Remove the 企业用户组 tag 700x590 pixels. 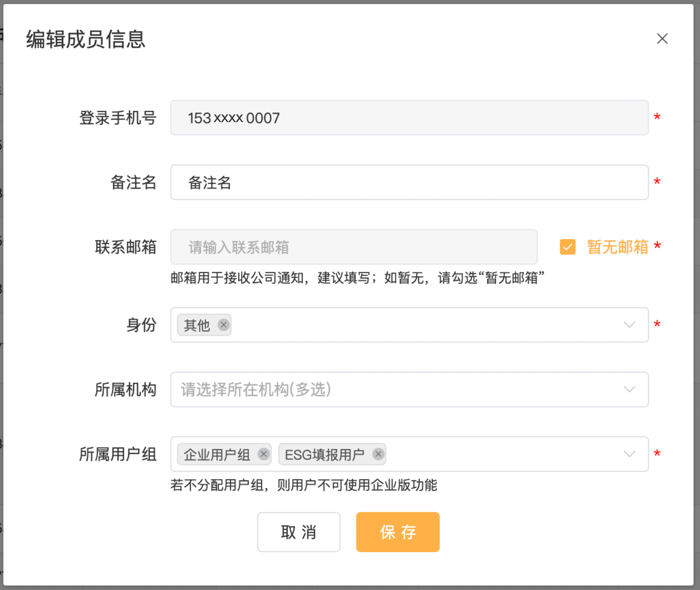264,454
